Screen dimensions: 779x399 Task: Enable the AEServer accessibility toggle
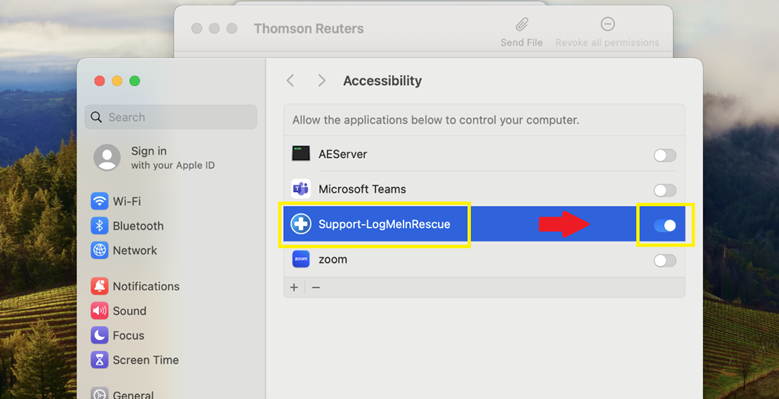coord(665,156)
